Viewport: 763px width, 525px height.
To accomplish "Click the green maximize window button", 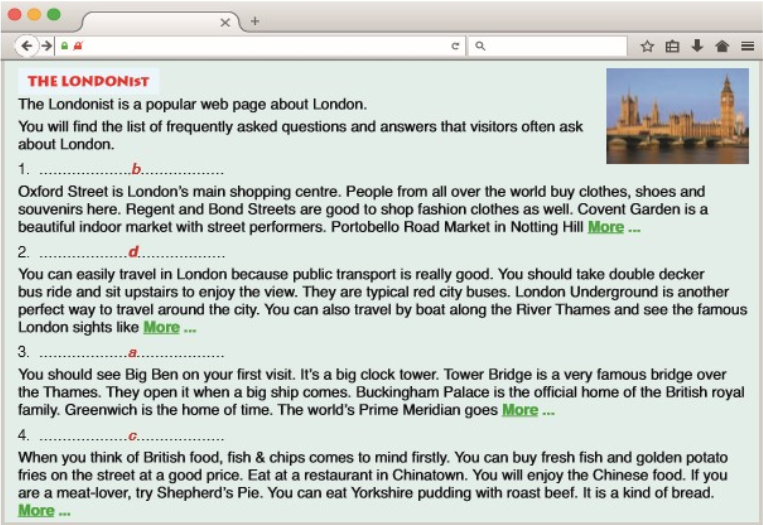I will click(54, 14).
